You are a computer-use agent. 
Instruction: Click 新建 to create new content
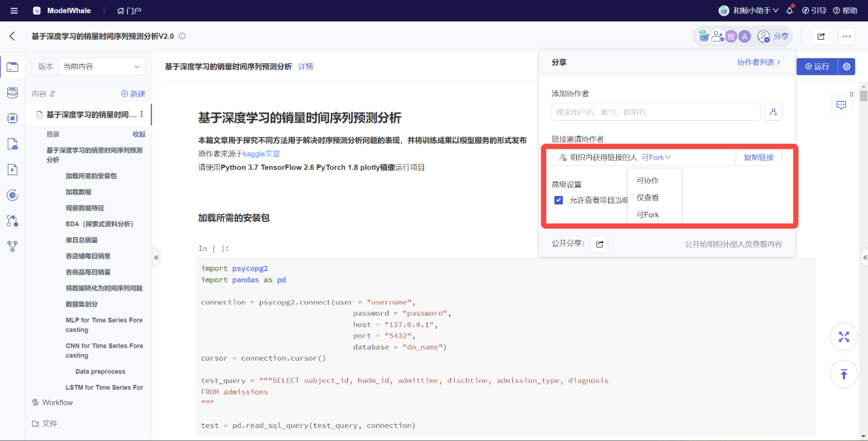pos(133,94)
